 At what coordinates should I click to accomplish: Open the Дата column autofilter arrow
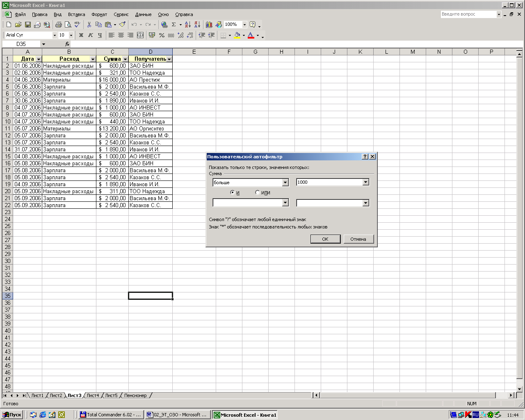click(39, 59)
